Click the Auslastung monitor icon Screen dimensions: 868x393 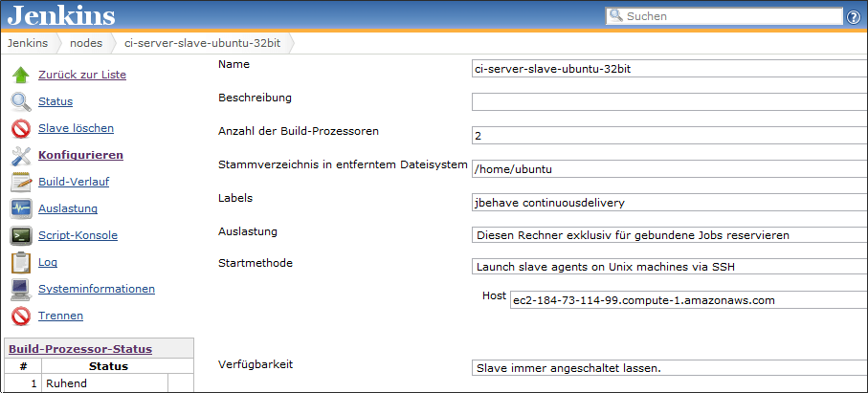tap(21, 208)
